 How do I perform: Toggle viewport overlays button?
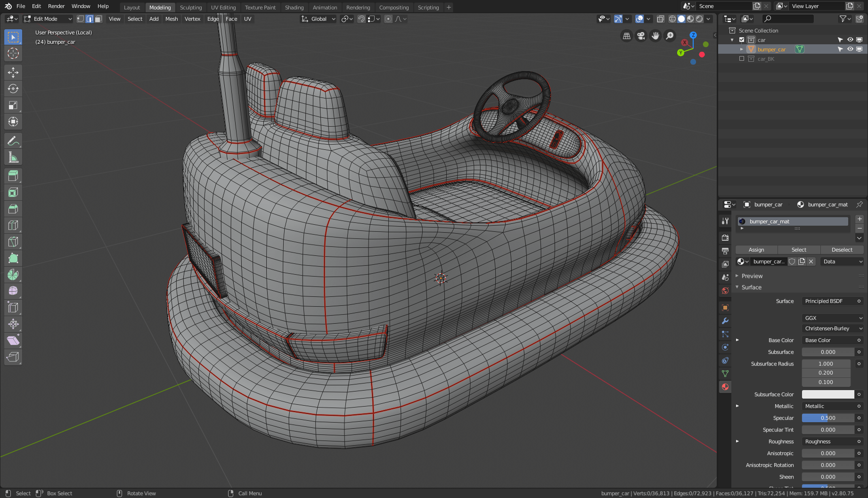click(x=639, y=19)
